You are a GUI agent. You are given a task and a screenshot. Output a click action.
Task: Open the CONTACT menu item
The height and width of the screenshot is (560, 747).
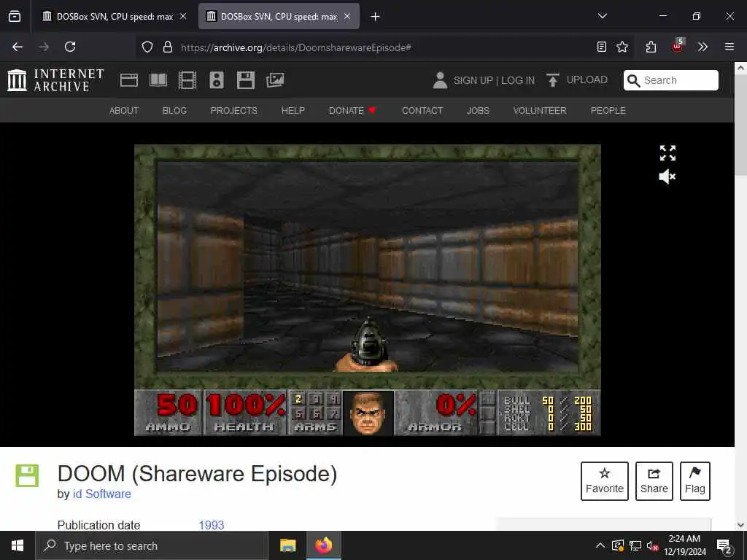coord(422,111)
